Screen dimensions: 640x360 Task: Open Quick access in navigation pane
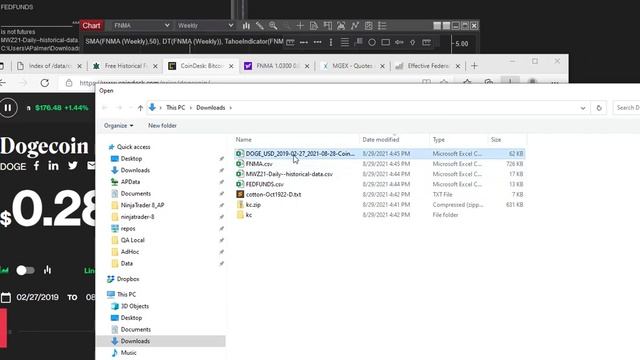[x=133, y=147]
